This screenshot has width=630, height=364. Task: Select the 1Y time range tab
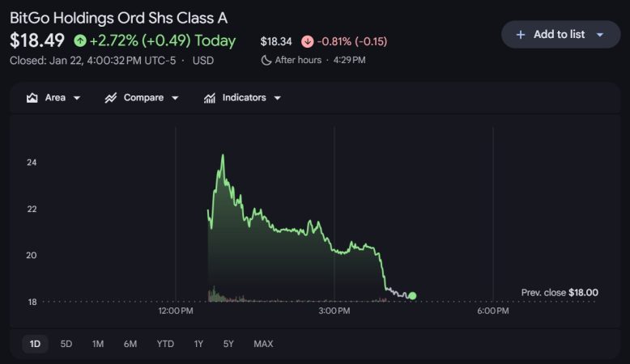click(x=198, y=344)
